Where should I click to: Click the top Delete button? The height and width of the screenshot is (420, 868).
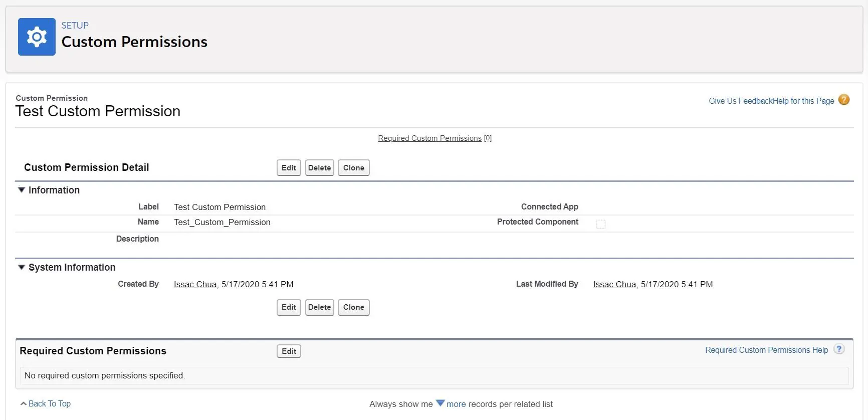coord(319,168)
